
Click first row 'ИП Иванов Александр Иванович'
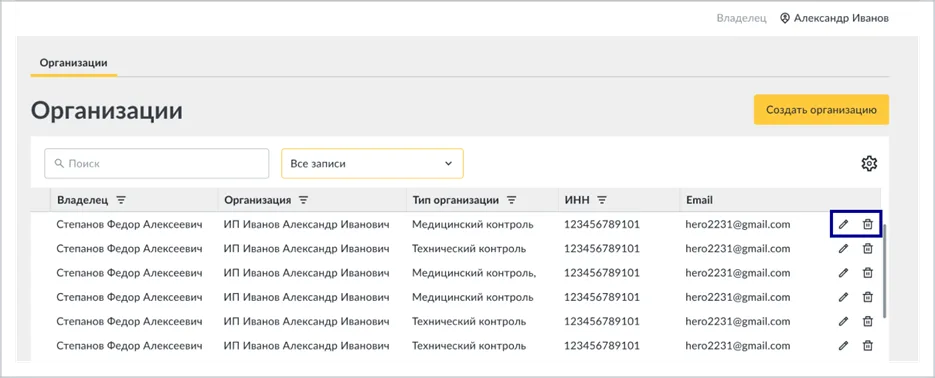click(x=306, y=224)
